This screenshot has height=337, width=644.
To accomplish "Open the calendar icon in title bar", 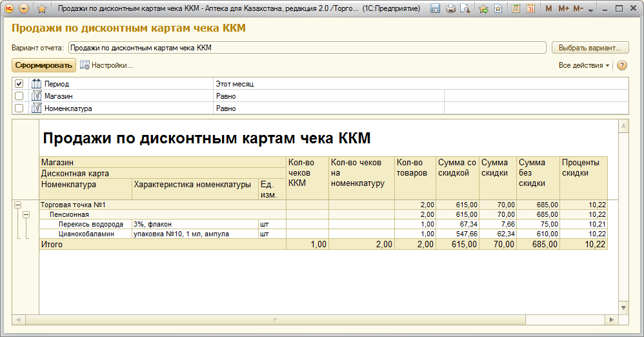I will (530, 9).
